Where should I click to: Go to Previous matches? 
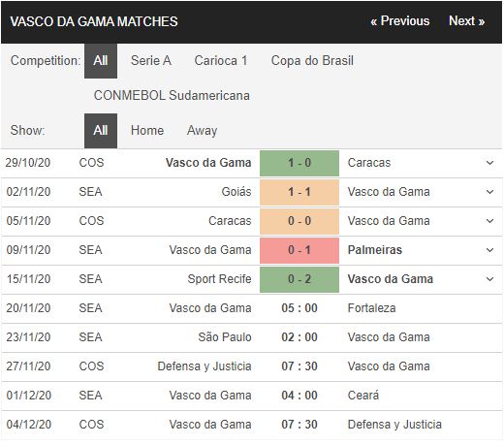pos(400,21)
